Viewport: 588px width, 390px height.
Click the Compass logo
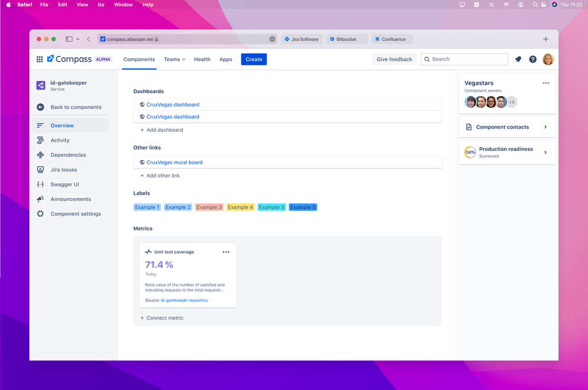pos(69,59)
